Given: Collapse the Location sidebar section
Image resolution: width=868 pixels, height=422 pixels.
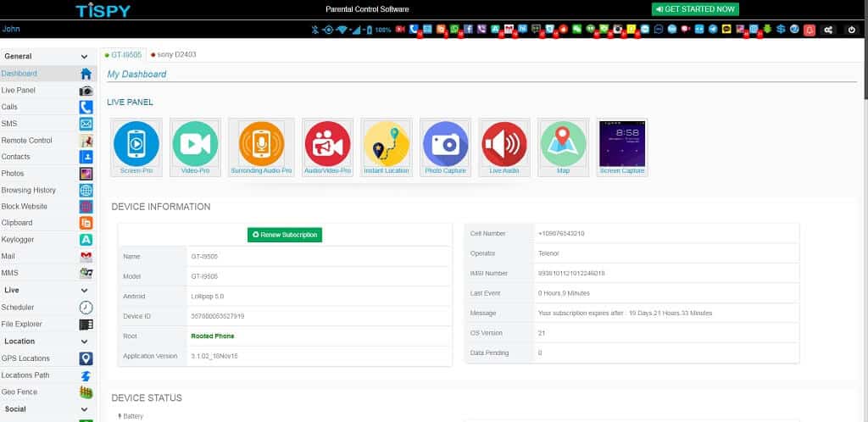Looking at the screenshot, I should [x=84, y=341].
